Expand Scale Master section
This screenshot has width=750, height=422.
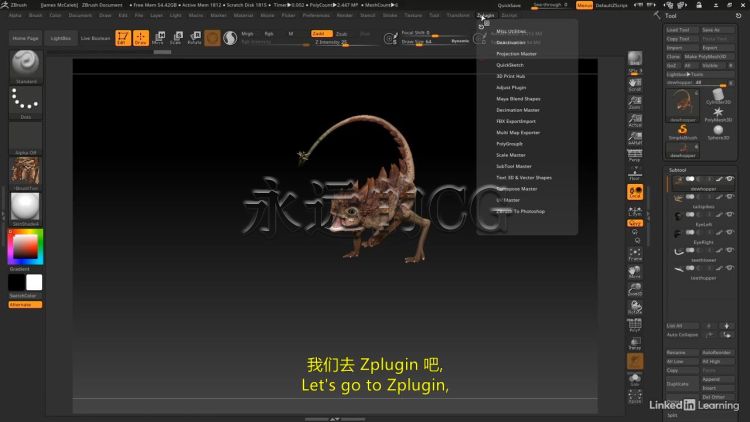(x=510, y=155)
